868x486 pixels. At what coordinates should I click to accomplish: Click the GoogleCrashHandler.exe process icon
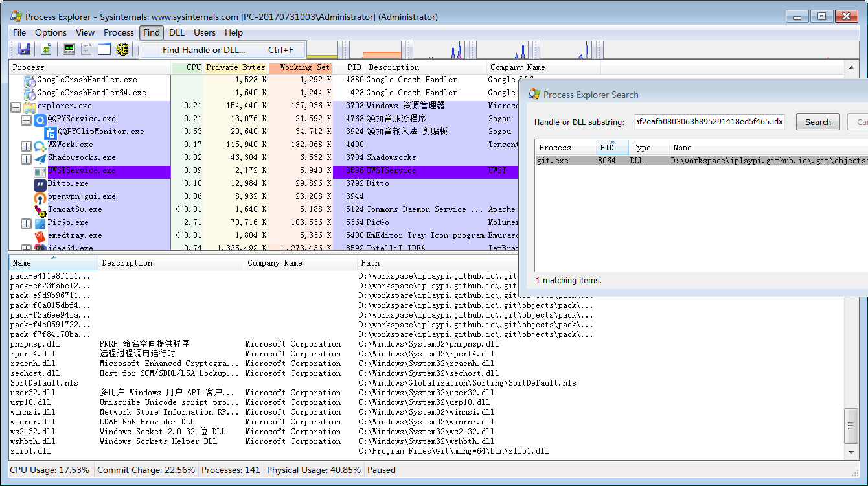pos(30,80)
